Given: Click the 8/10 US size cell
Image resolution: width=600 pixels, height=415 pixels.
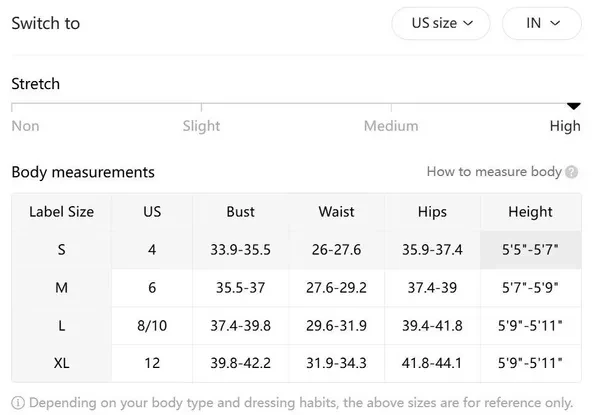Looking at the screenshot, I should 152,326.
